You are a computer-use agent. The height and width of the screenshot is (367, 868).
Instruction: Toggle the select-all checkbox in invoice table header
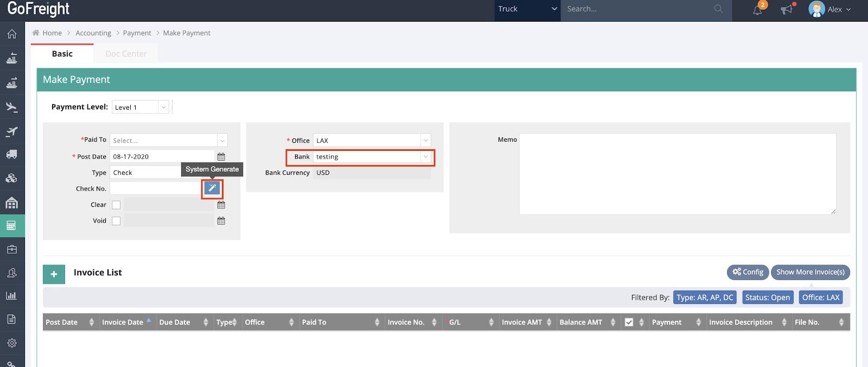click(629, 322)
